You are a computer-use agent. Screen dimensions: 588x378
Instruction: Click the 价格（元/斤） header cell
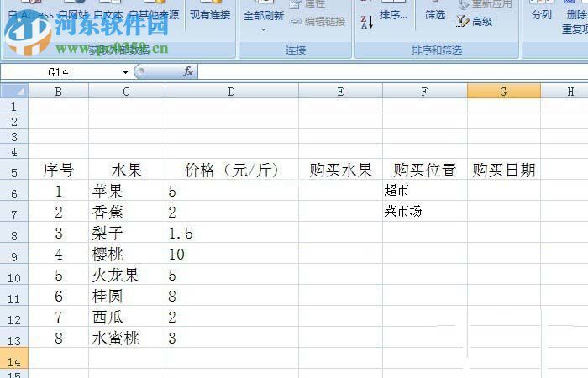pyautogui.click(x=232, y=170)
